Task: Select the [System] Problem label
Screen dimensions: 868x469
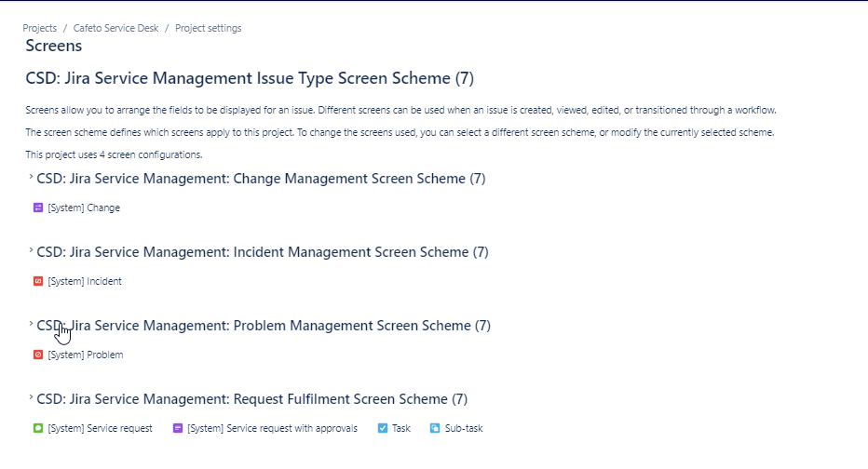Action: pyautogui.click(x=86, y=355)
